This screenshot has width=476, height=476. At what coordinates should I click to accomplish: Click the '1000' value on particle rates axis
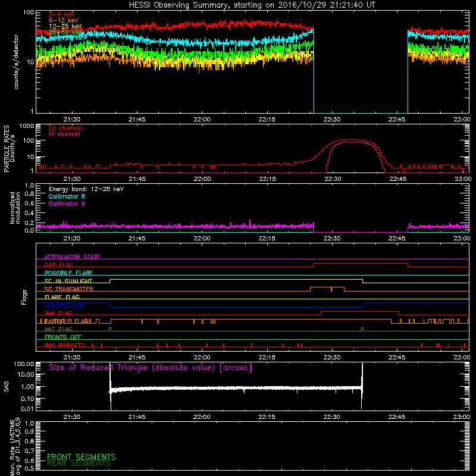pyautogui.click(x=27, y=126)
